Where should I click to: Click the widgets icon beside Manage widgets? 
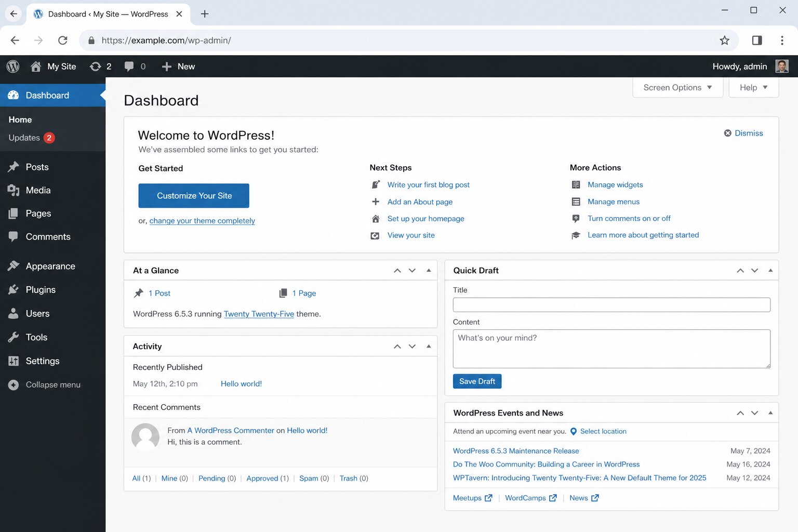(x=576, y=184)
